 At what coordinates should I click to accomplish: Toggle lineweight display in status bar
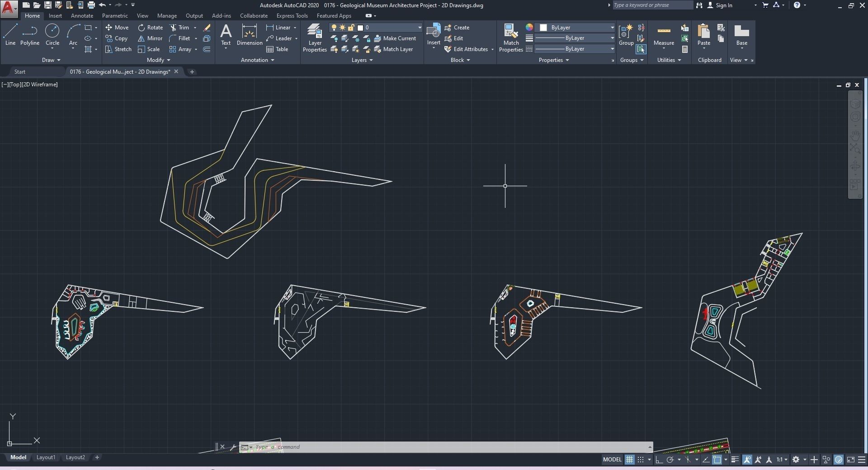[x=735, y=460]
